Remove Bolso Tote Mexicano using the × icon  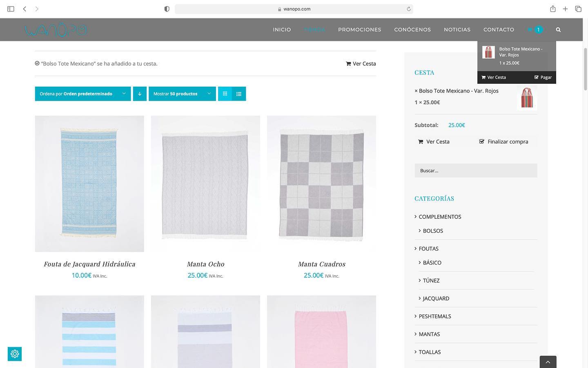point(416,91)
